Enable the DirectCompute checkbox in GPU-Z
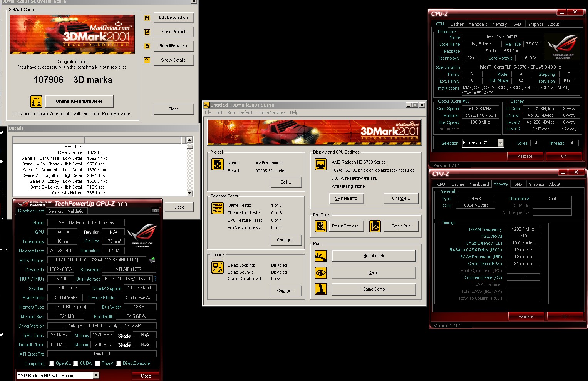The image size is (588, 381). (x=119, y=363)
